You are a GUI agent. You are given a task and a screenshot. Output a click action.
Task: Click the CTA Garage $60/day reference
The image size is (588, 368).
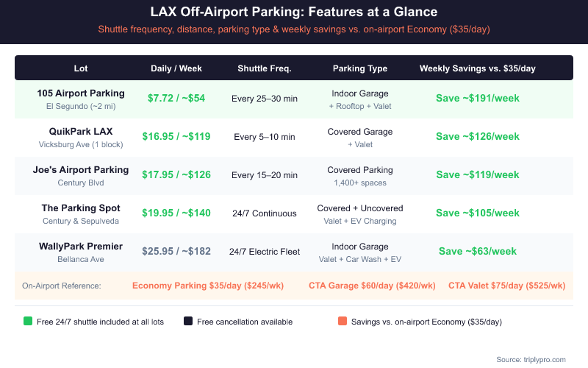point(372,286)
